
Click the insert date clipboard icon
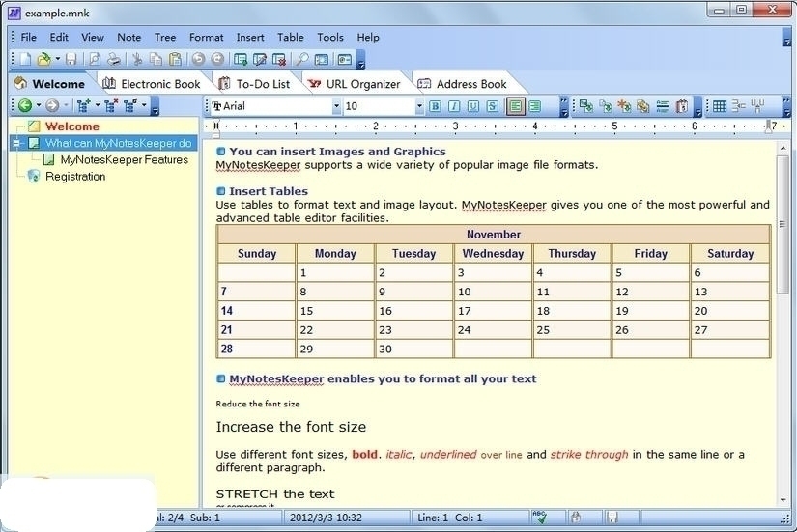(x=682, y=105)
